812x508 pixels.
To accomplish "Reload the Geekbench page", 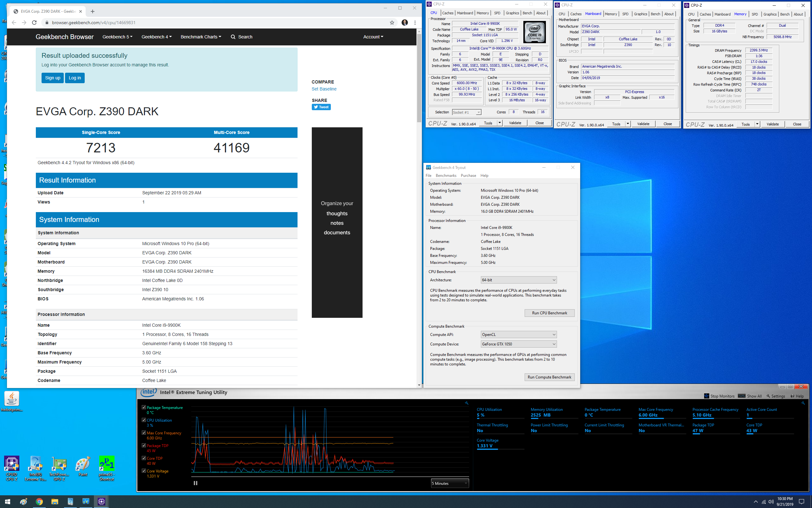I will pyautogui.click(x=34, y=23).
